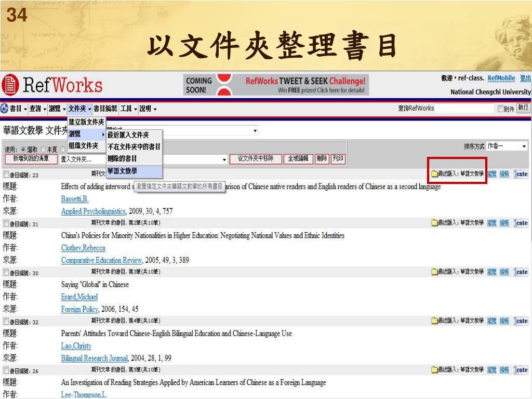Choose 瀏覽 submenu in 文件夾 menu

(x=87, y=134)
